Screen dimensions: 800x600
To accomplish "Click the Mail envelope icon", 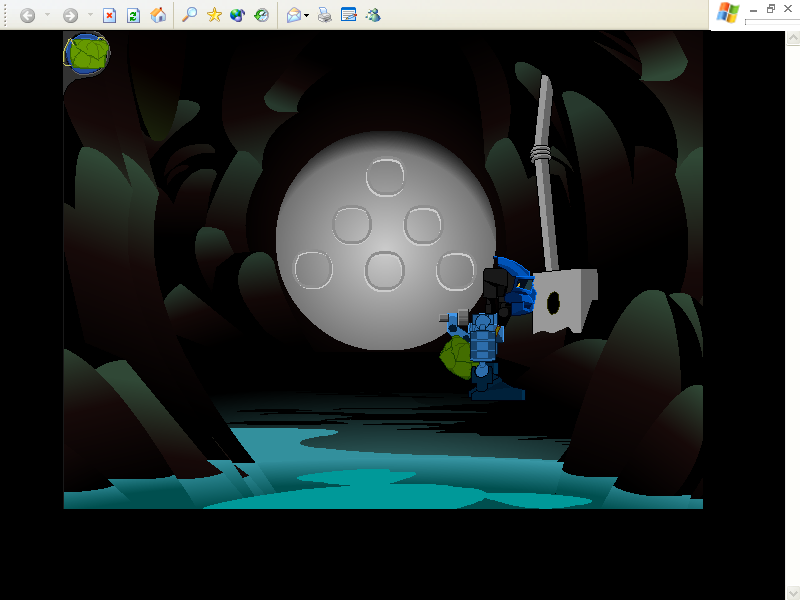I will click(x=293, y=15).
